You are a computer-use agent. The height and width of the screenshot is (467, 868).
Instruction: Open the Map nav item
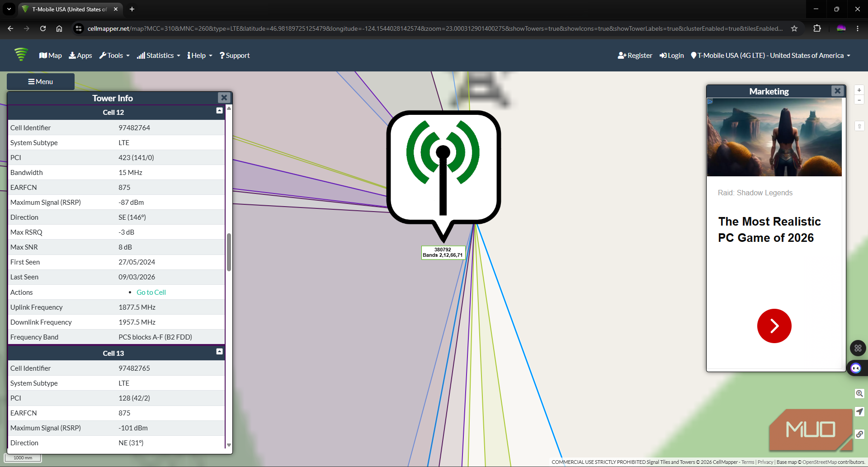click(x=51, y=56)
